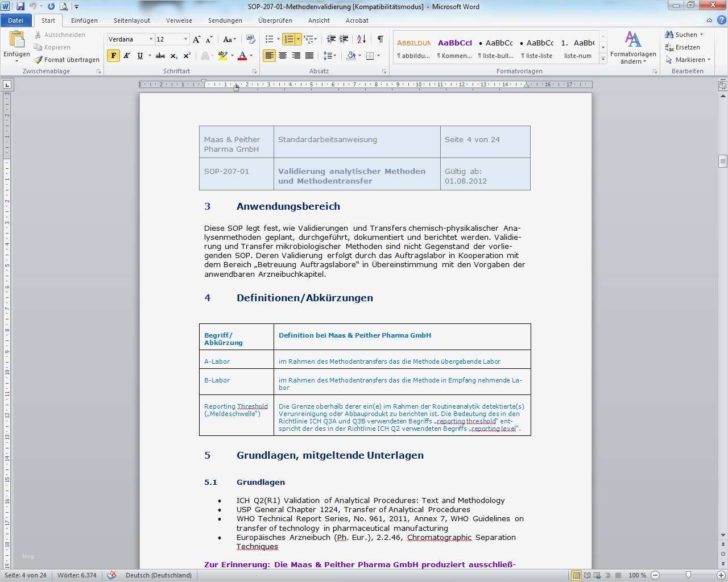Toggle paragraph marks display (¶)
This screenshot has height=582, width=728.
point(380,39)
